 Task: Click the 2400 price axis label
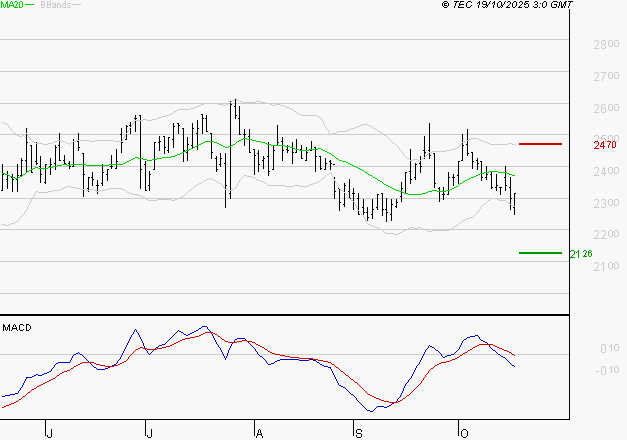606,171
